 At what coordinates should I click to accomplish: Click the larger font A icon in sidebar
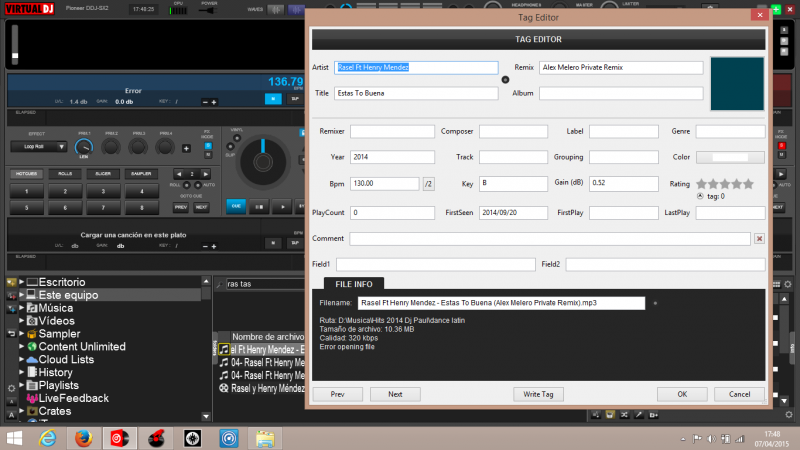point(11,415)
